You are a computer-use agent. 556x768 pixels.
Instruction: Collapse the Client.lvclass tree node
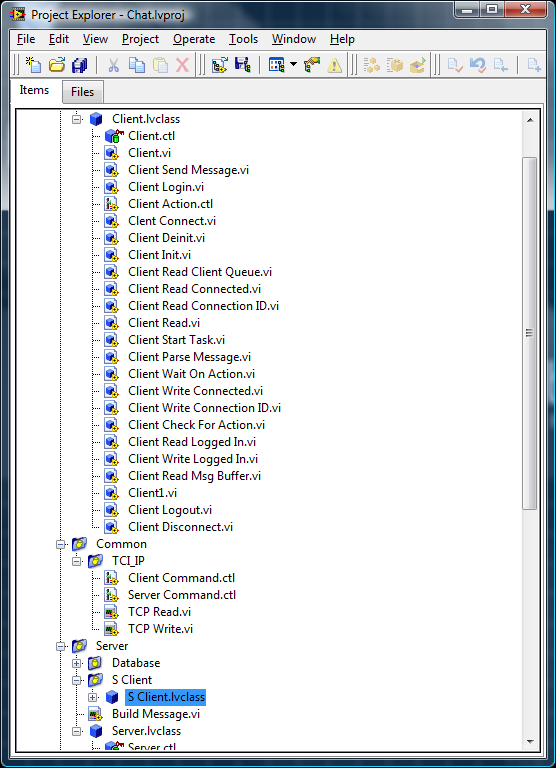(x=77, y=119)
